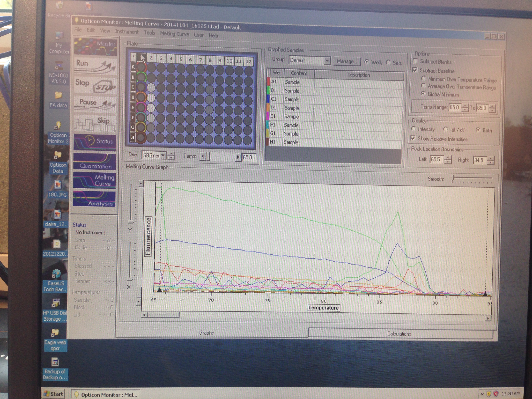
Task: Select the Sets radio button
Action: [x=388, y=62]
